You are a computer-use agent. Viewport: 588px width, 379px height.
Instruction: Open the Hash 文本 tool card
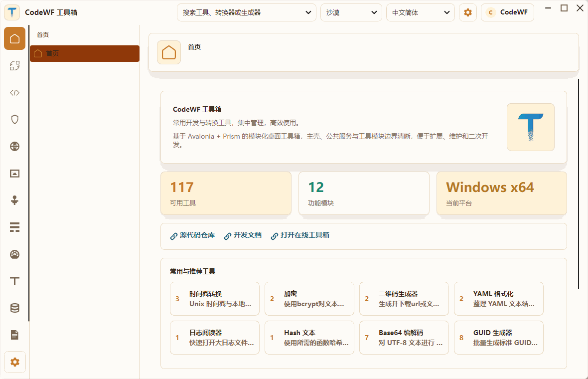309,337
